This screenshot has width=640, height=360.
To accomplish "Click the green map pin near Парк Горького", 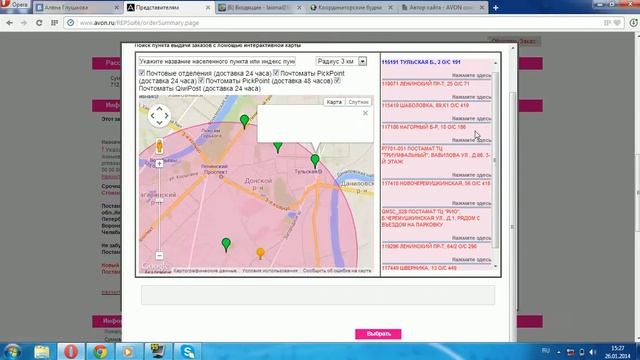I will [244, 121].
